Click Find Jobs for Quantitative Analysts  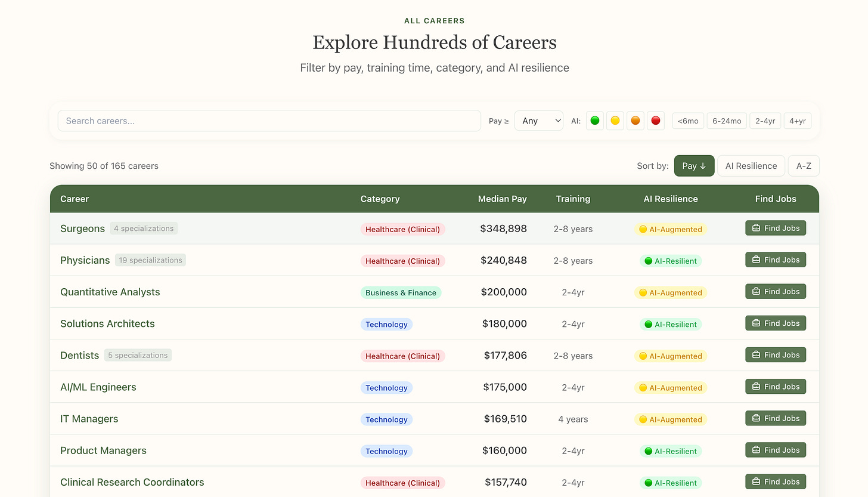(x=776, y=291)
